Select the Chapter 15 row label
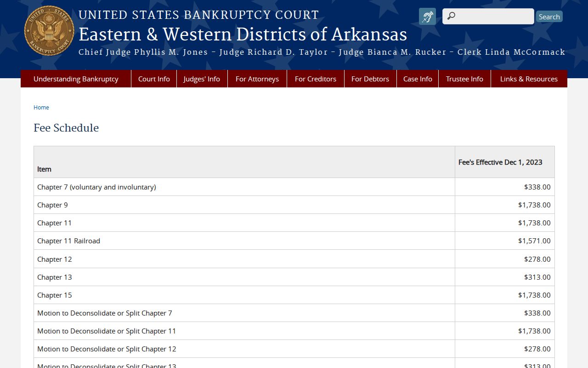588x368 pixels. pos(55,295)
